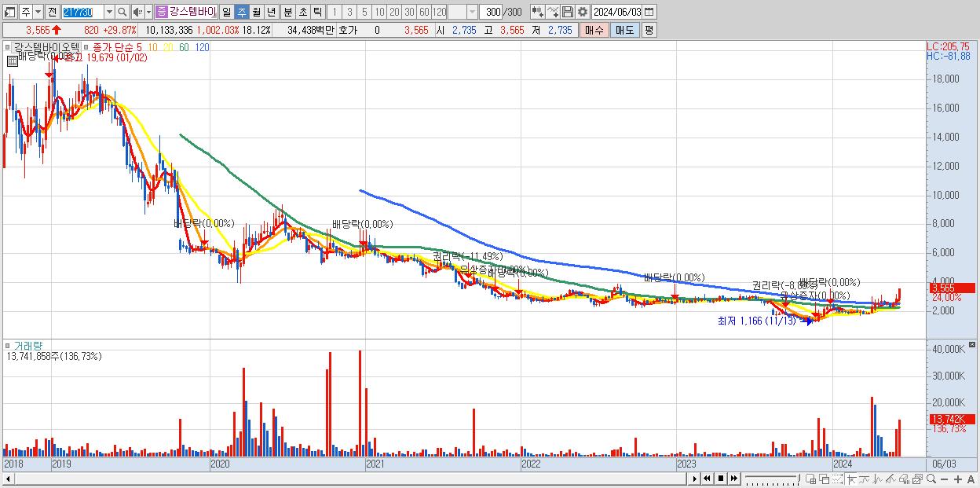
Task: Click the A text size icon
Action: tap(971, 479)
